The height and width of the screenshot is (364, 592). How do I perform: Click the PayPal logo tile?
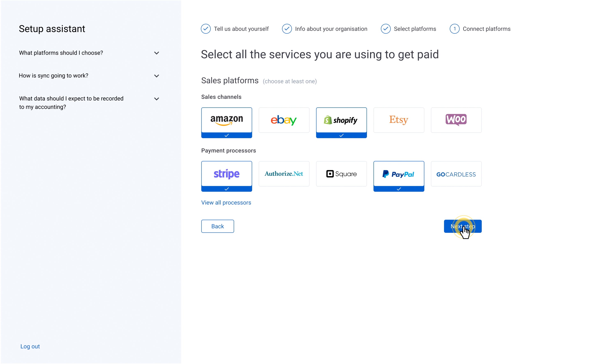pos(398,174)
